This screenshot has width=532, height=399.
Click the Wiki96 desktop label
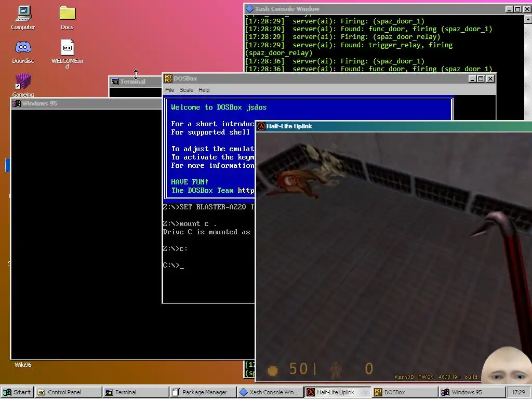pyautogui.click(x=23, y=365)
